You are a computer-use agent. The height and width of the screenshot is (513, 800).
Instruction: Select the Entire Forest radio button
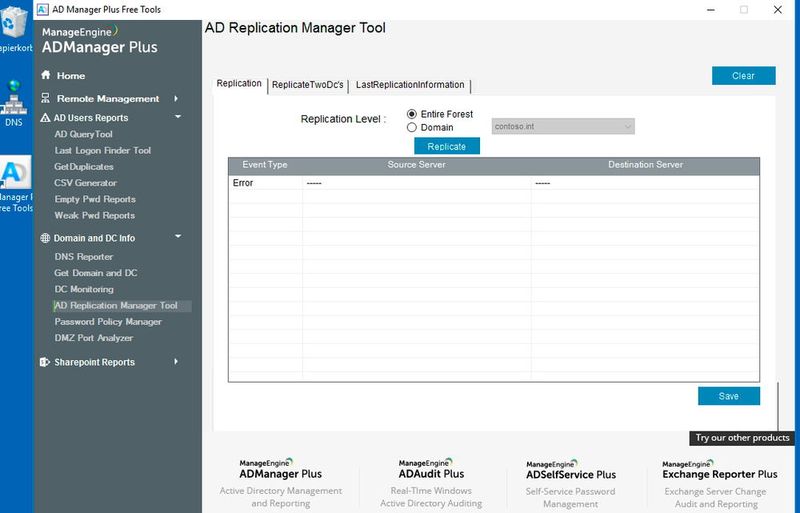click(412, 114)
